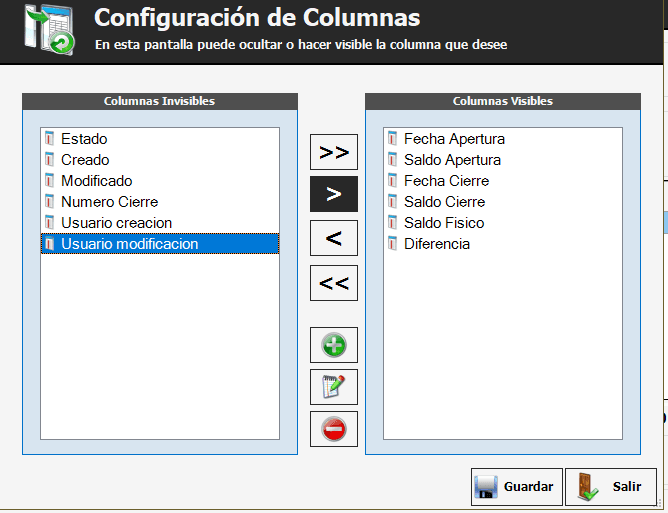Screen dimensions: 668x513
Task: Move all columns to visible (>>)
Action: pyautogui.click(x=333, y=152)
